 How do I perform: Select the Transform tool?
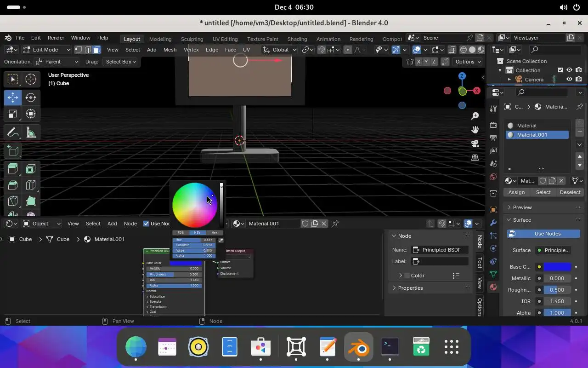31,114
